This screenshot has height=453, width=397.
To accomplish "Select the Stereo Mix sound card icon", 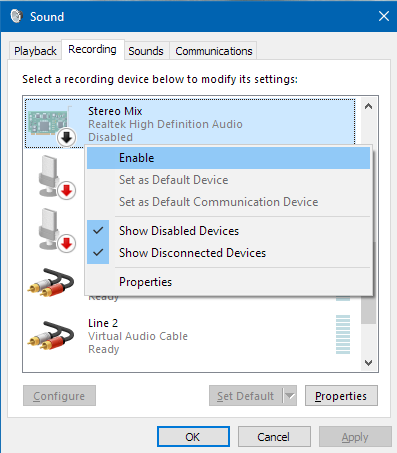I will [x=48, y=122].
